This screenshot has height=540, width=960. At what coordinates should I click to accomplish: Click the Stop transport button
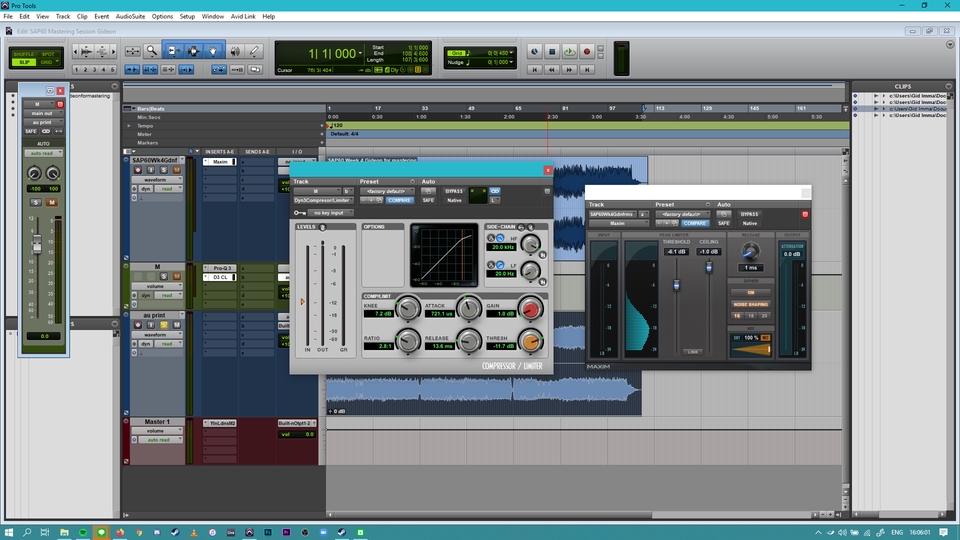tap(552, 52)
